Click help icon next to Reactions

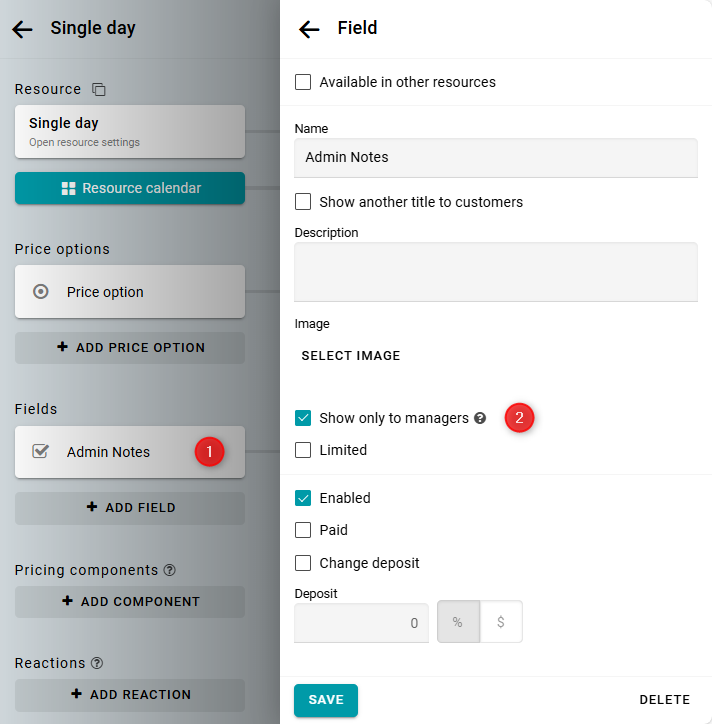coord(96,663)
